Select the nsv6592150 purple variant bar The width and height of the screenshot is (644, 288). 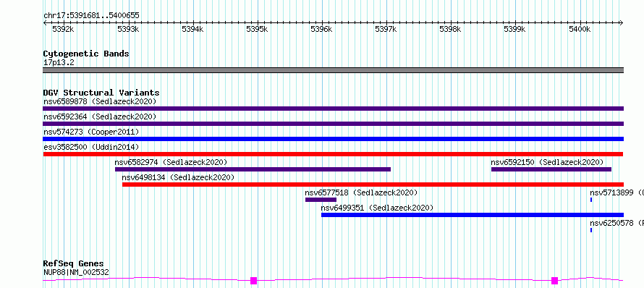[551, 169]
